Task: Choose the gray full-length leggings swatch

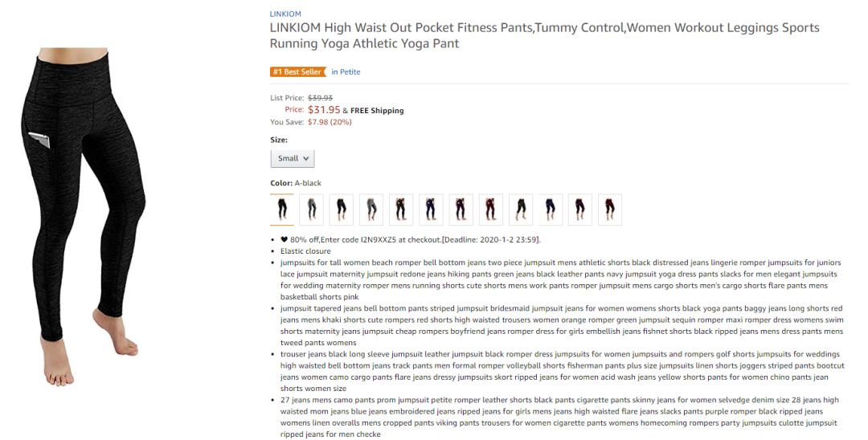Action: tap(311, 210)
